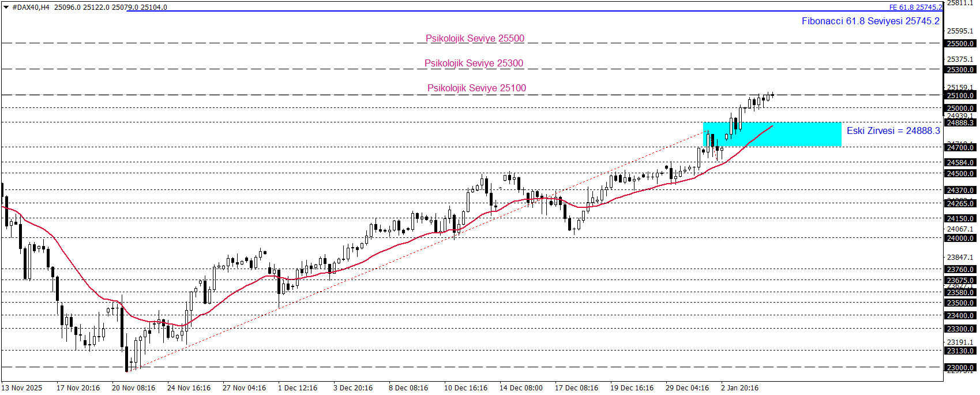980x395 pixels.
Task: Click the 23191.1 axis value
Action: pos(960,342)
